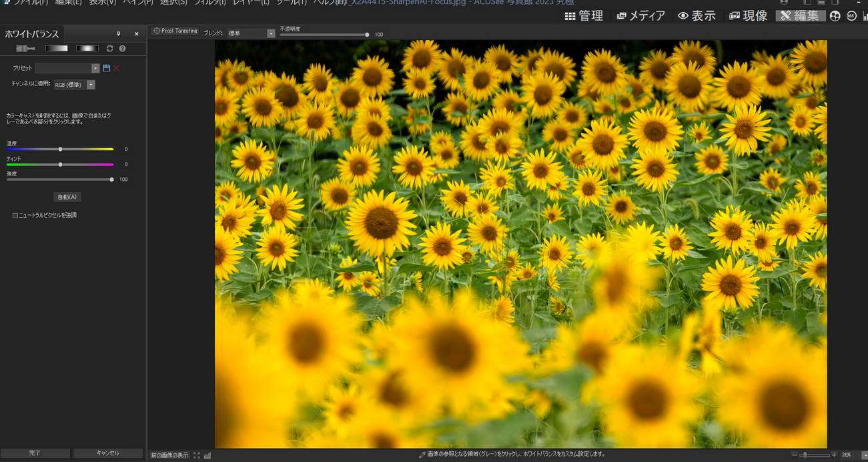
Task: Open the 編集(E) menu
Action: click(x=68, y=3)
